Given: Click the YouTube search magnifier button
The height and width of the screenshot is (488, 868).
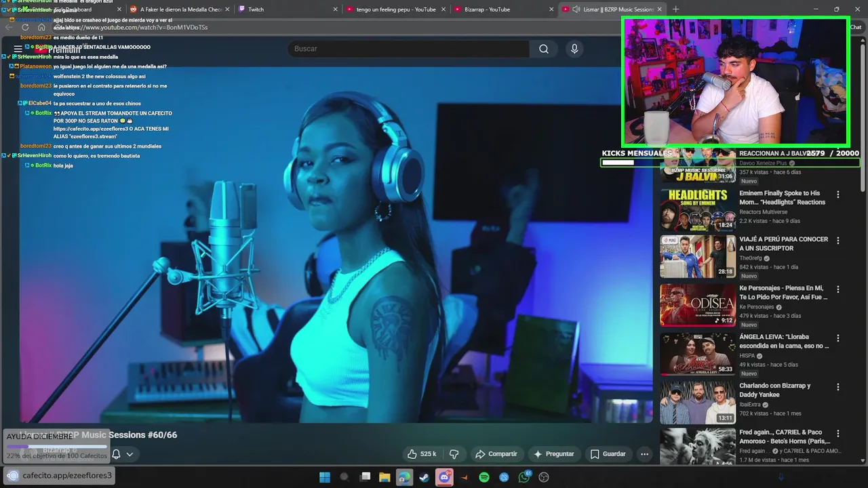Looking at the screenshot, I should tap(544, 49).
